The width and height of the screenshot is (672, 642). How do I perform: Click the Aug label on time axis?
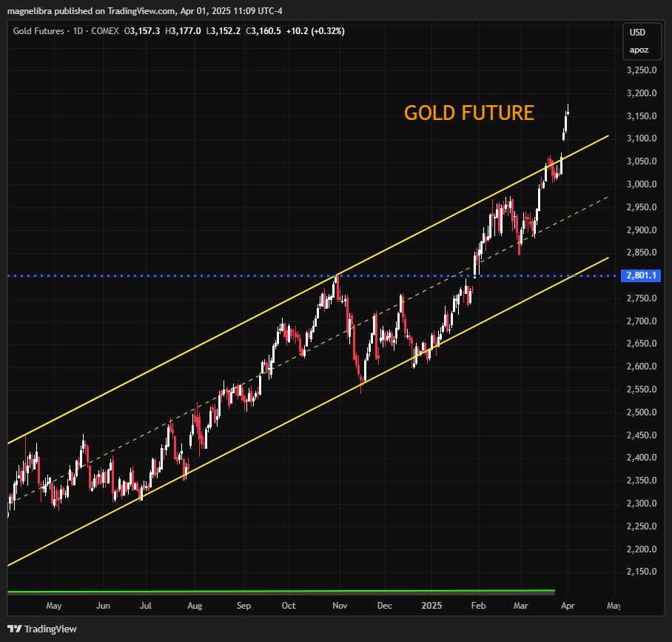[195, 606]
